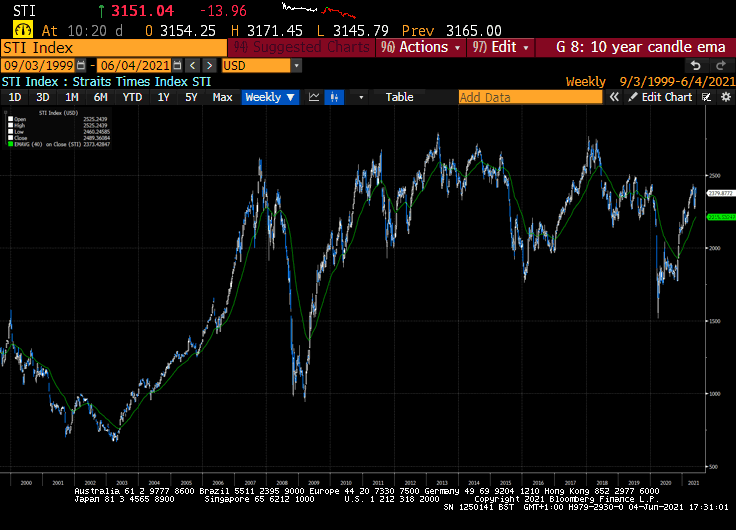736x530 pixels.
Task: Click the STI Index : Straits Times Index title
Action: pos(106,82)
